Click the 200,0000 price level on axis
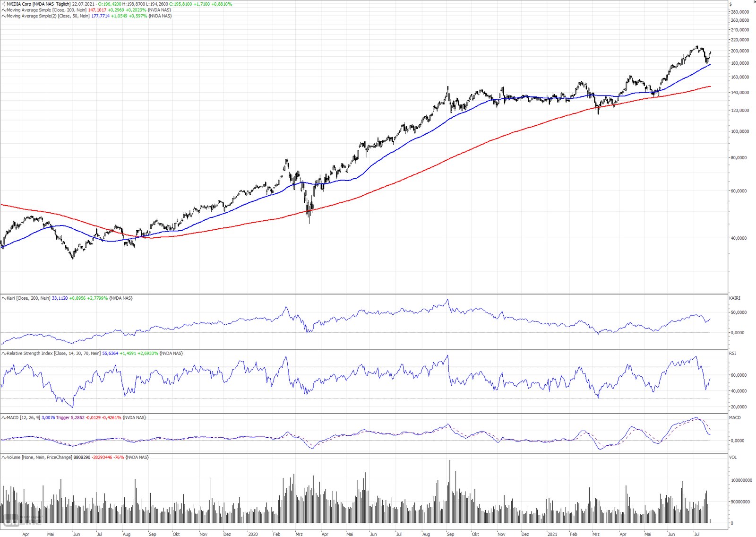This screenshot has width=756, height=537. coord(739,51)
